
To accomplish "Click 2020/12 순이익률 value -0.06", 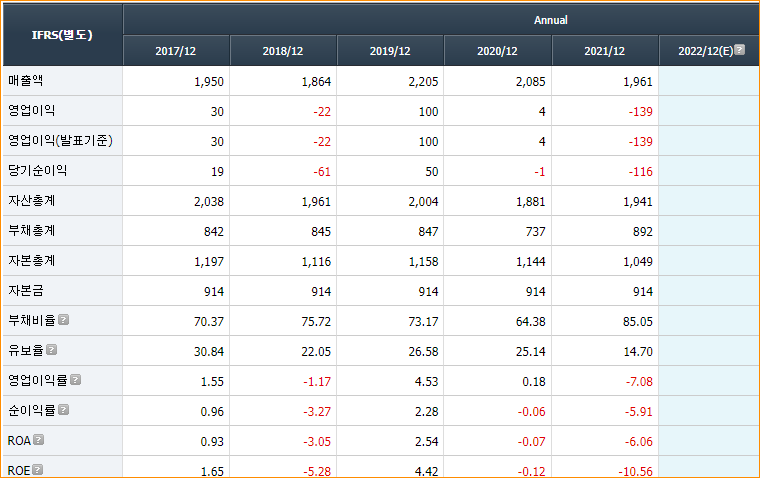I will (532, 412).
